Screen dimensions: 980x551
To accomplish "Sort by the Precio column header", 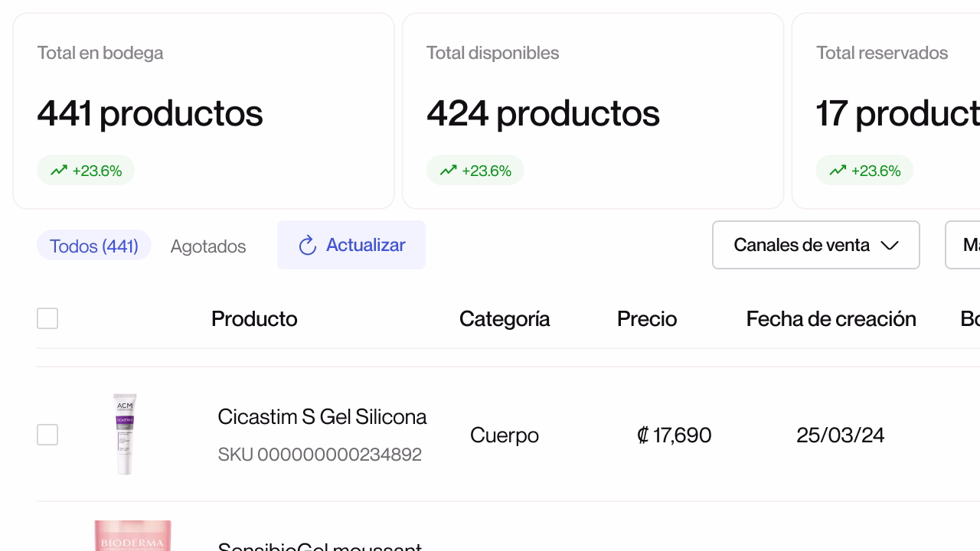I will click(647, 318).
